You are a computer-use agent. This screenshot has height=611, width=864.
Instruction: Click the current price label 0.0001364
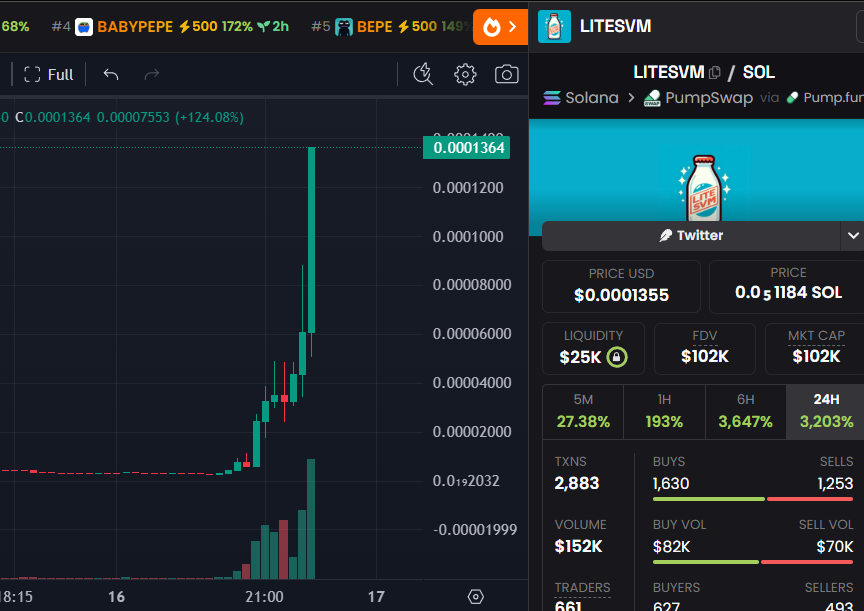tap(467, 148)
